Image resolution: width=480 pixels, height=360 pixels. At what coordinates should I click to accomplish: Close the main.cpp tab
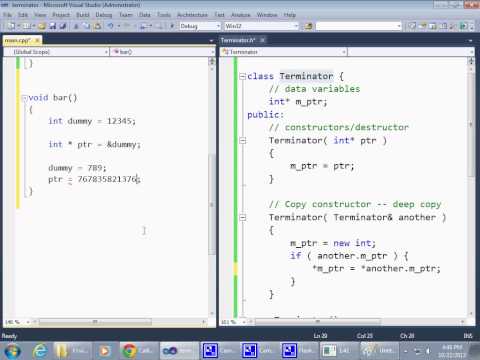[37, 40]
